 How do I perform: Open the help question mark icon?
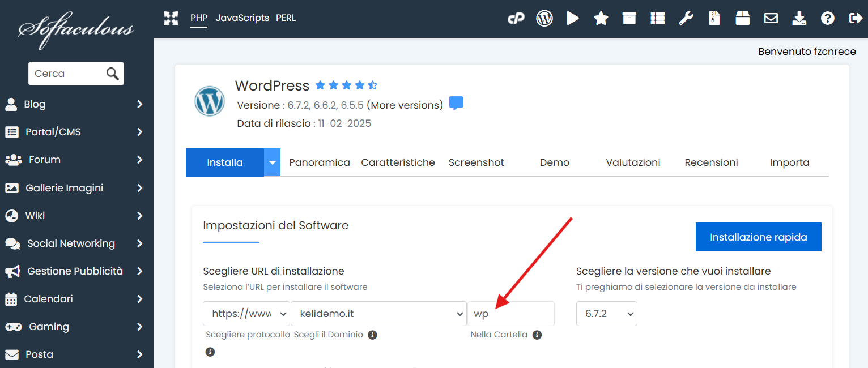(827, 19)
